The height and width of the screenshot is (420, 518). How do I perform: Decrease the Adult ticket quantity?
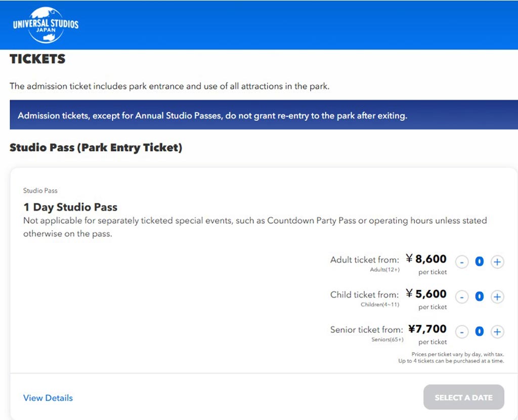tap(462, 262)
